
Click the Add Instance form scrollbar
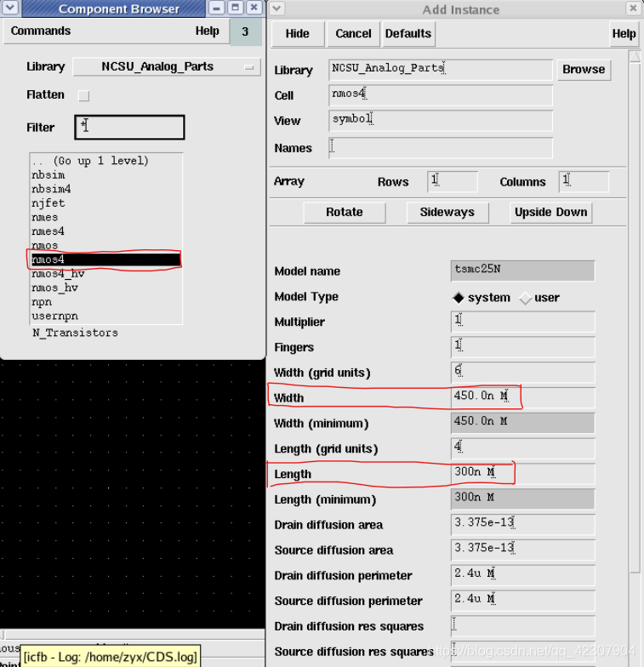[x=635, y=316]
